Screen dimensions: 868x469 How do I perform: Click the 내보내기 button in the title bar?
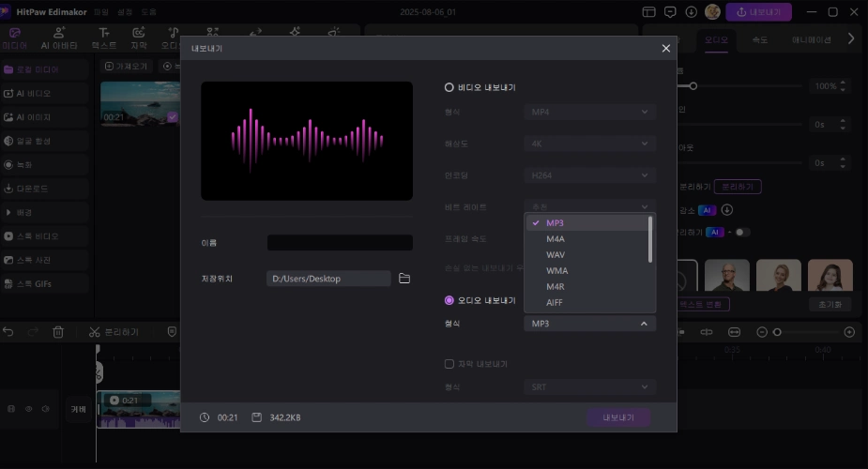758,11
